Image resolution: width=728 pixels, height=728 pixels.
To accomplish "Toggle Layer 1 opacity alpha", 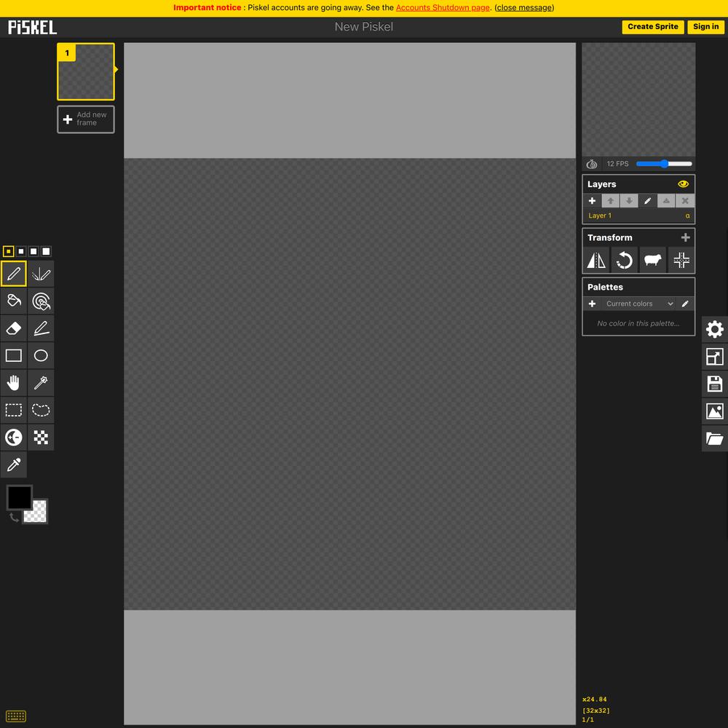I will click(x=688, y=215).
